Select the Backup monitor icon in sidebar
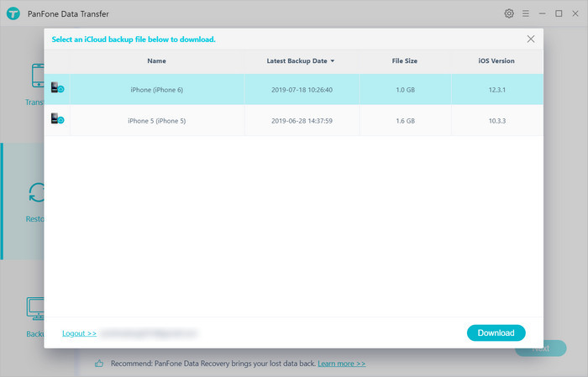The height and width of the screenshot is (377, 588). [x=37, y=308]
